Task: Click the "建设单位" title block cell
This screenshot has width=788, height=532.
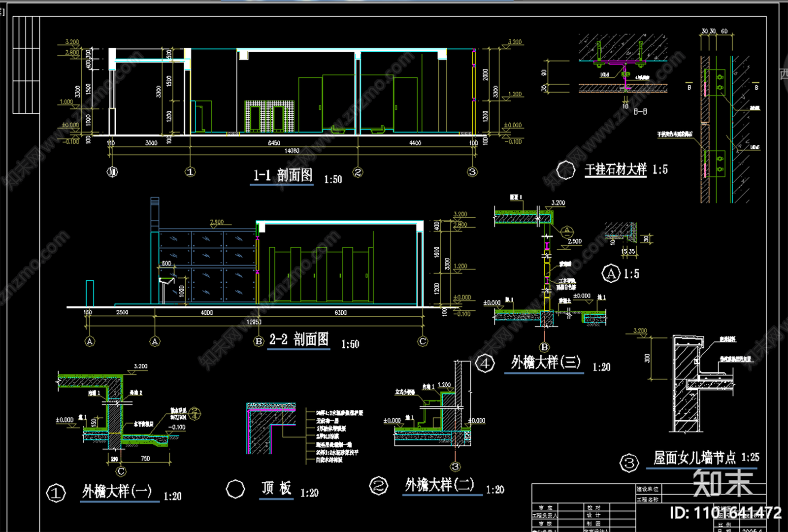Action: [648, 489]
